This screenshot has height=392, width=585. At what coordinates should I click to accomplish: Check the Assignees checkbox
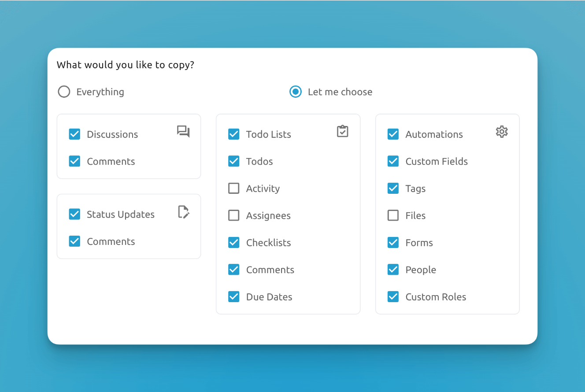[x=234, y=216]
